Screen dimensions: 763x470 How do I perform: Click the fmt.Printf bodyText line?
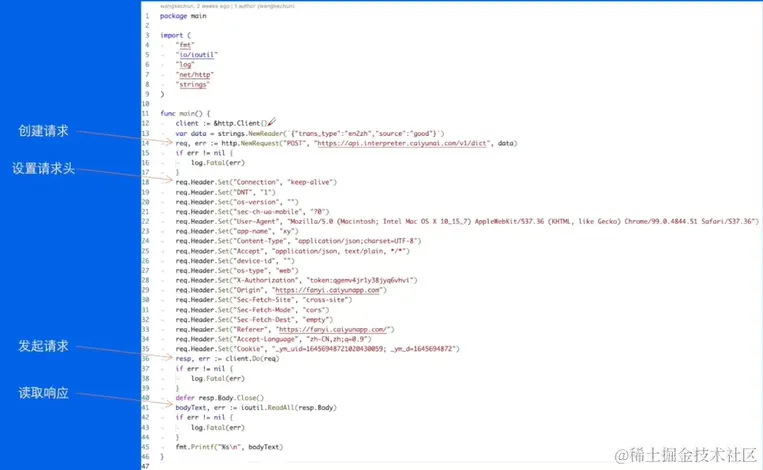point(229,447)
